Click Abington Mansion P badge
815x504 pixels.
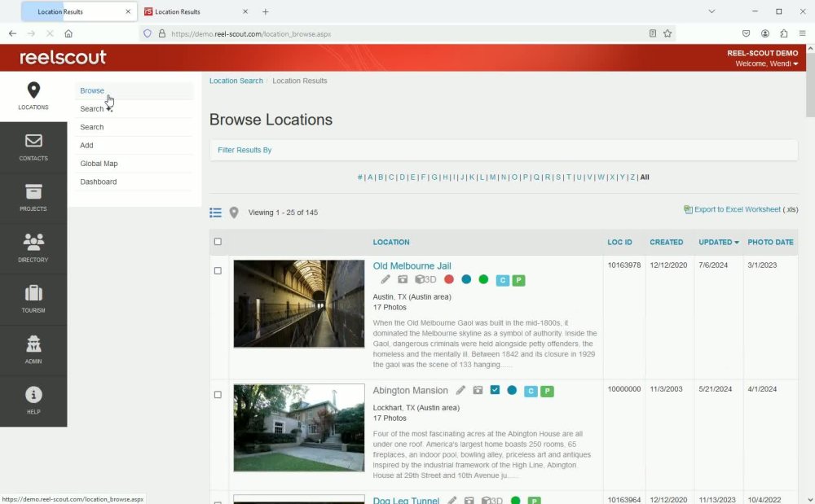[547, 392]
